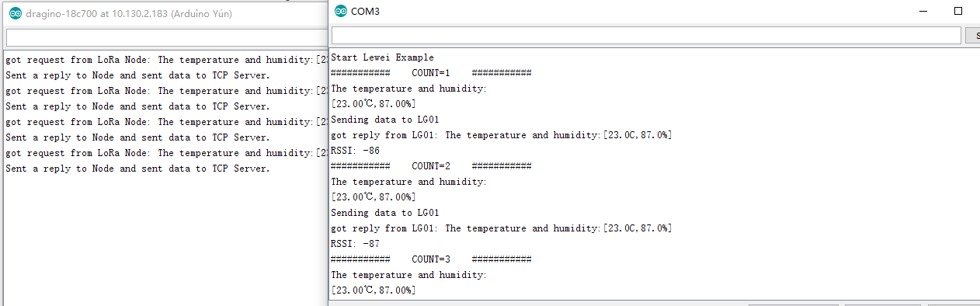
Task: Click first 'got reply from LG01' line
Action: tap(501, 135)
